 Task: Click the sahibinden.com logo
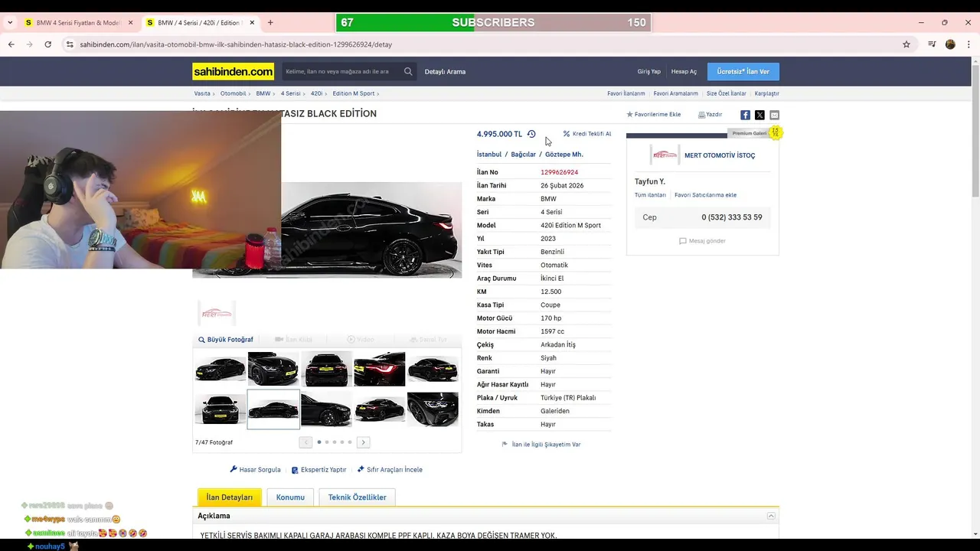pos(233,71)
